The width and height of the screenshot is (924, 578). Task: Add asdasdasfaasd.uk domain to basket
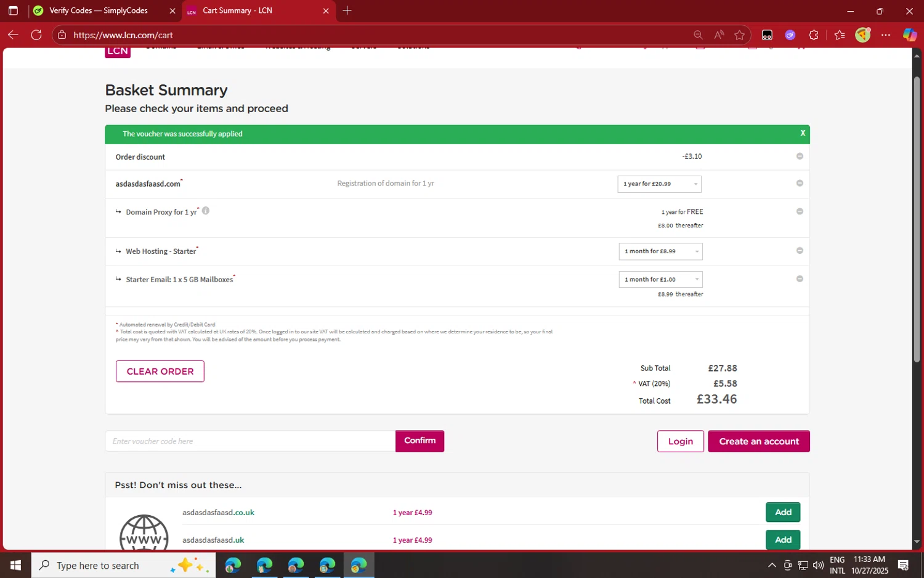tap(783, 540)
